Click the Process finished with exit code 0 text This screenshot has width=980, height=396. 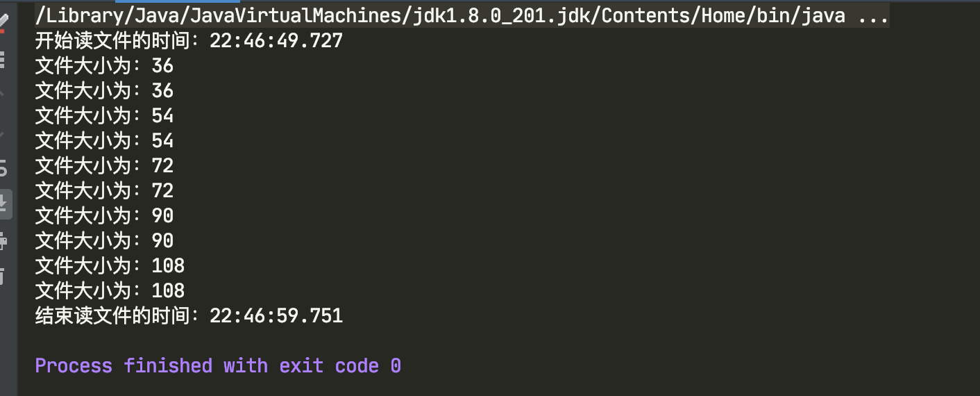[218, 365]
